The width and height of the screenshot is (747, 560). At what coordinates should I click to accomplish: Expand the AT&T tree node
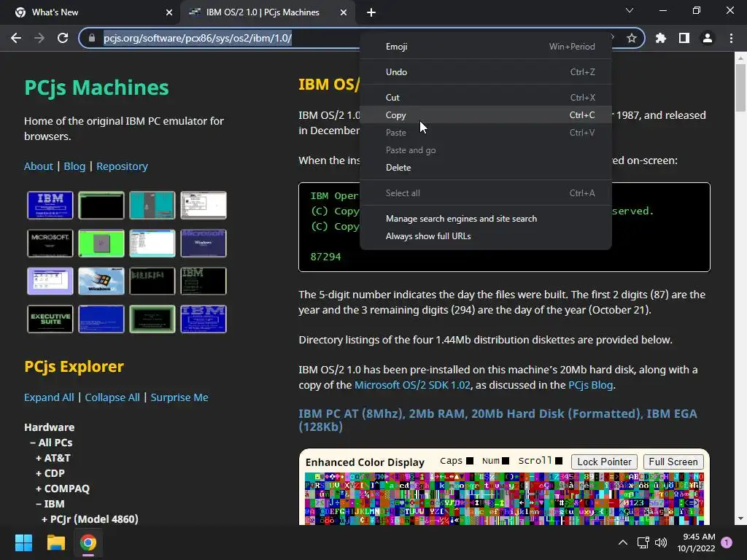pyautogui.click(x=53, y=458)
